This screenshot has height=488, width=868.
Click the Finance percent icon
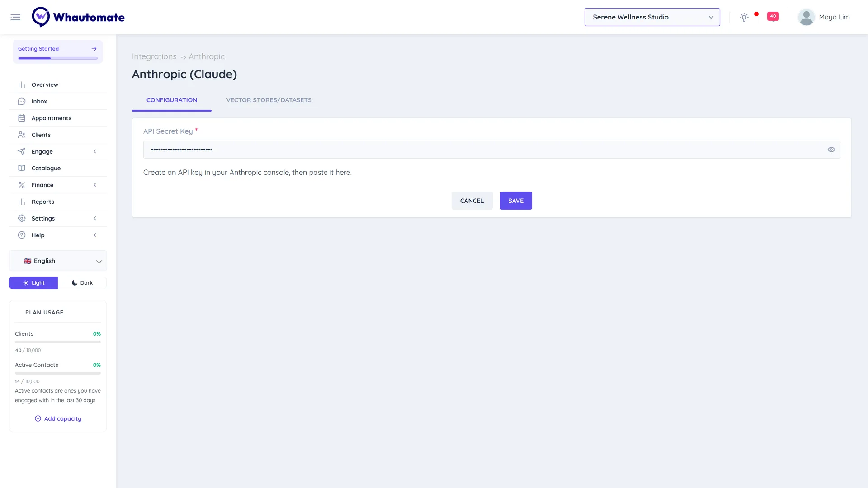click(x=22, y=185)
